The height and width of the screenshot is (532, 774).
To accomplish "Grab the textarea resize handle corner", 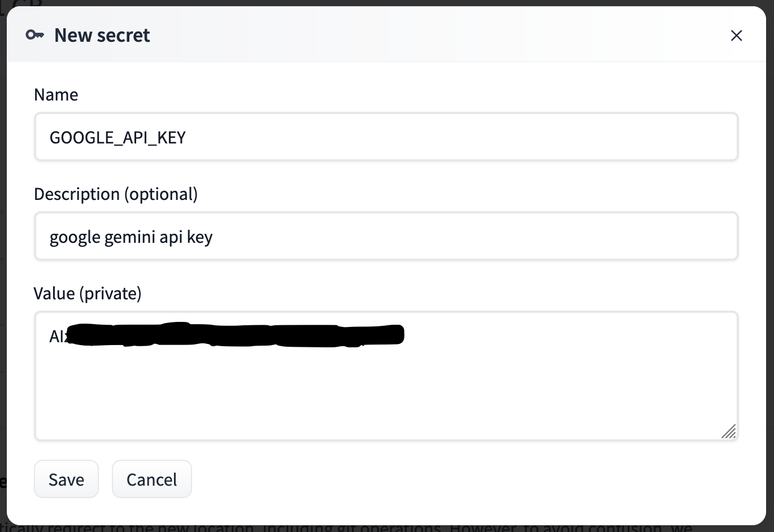I will pyautogui.click(x=729, y=431).
